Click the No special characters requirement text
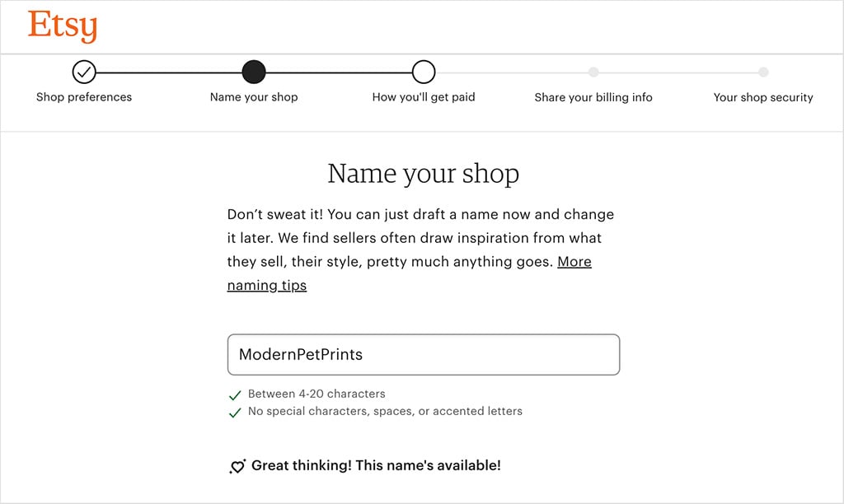The height and width of the screenshot is (504, 844). point(385,411)
